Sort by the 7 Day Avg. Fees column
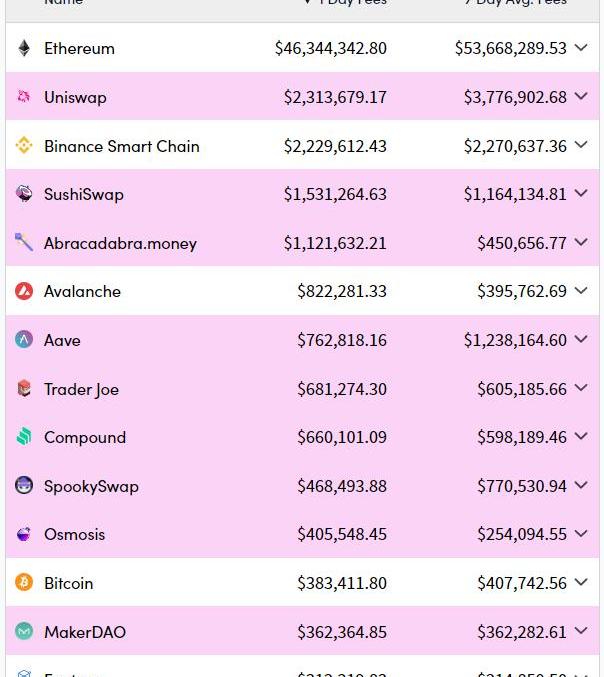Screen dimensions: 604x677 point(515,2)
